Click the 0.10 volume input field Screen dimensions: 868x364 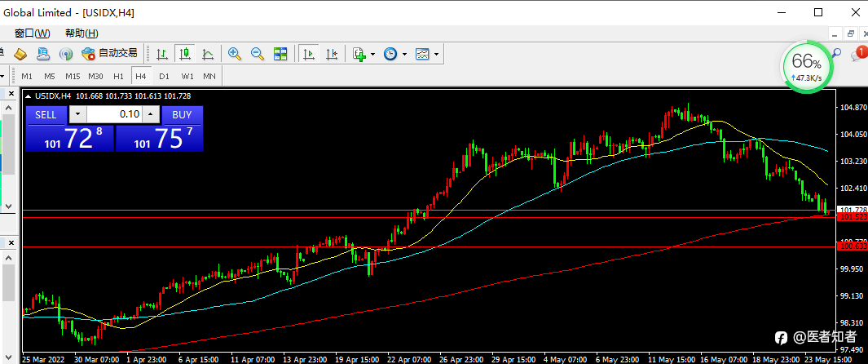point(115,115)
